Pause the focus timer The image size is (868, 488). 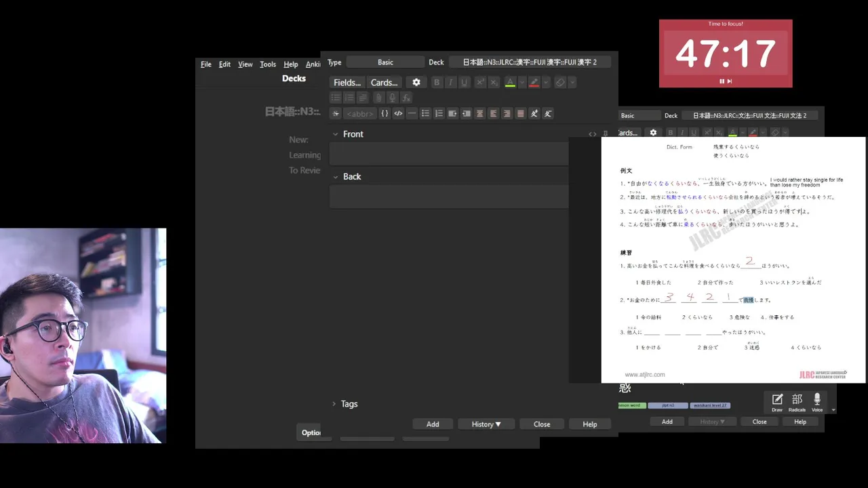click(722, 81)
